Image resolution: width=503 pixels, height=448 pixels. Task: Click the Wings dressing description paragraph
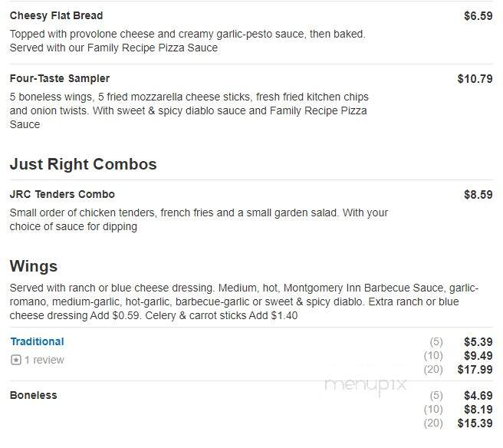coord(244,301)
